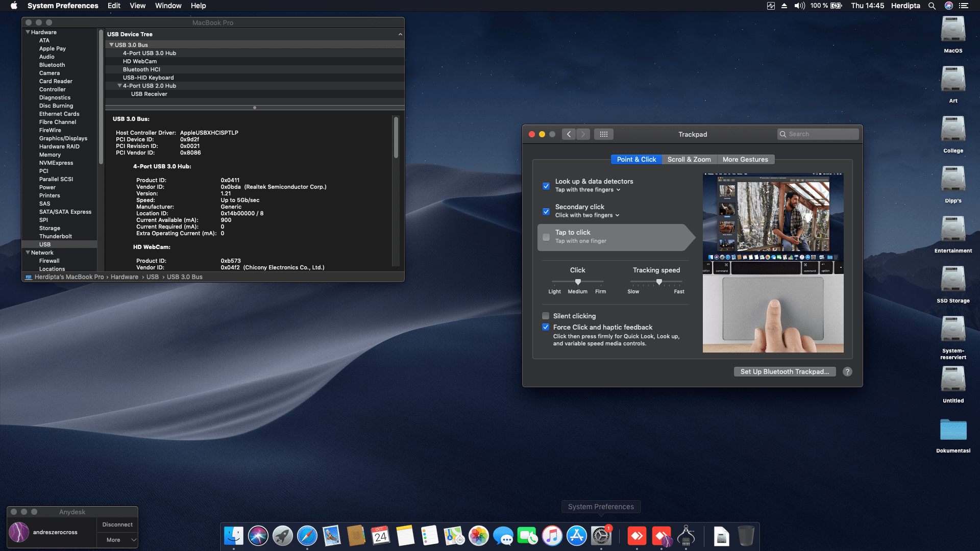
Task: Open System Preferences icon showing notification badge
Action: [x=601, y=536]
